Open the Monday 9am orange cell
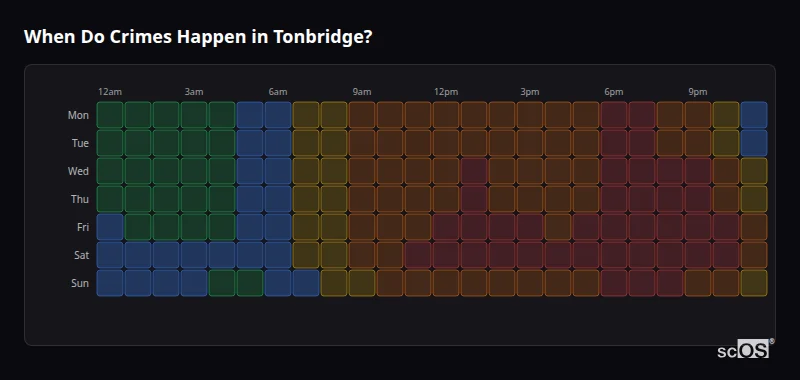 (362, 115)
